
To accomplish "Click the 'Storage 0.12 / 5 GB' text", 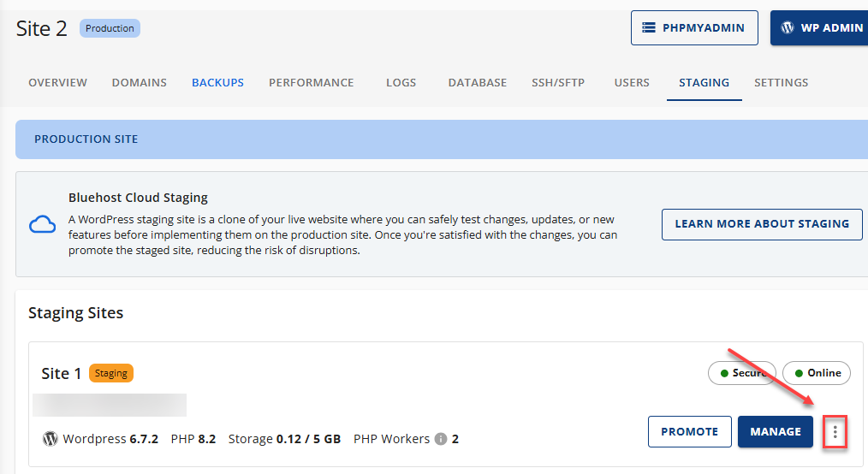I will (284, 439).
